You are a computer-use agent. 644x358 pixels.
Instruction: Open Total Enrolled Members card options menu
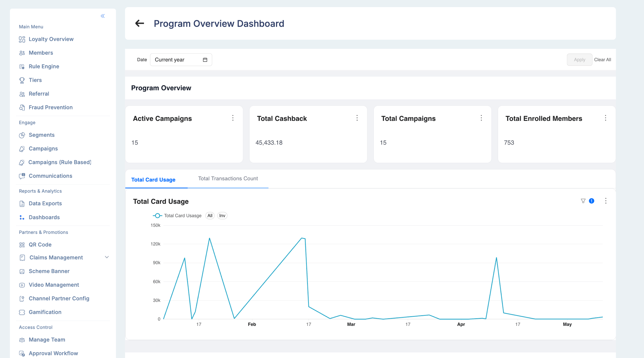tap(606, 118)
